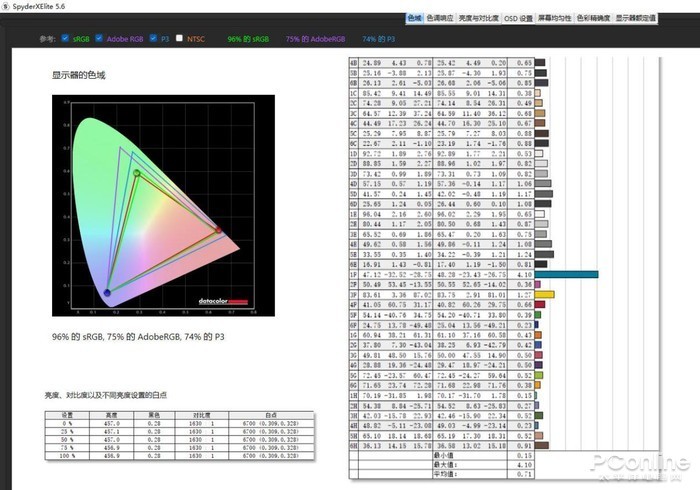
Task: Enable the NTSC reference checkbox
Action: [x=180, y=38]
